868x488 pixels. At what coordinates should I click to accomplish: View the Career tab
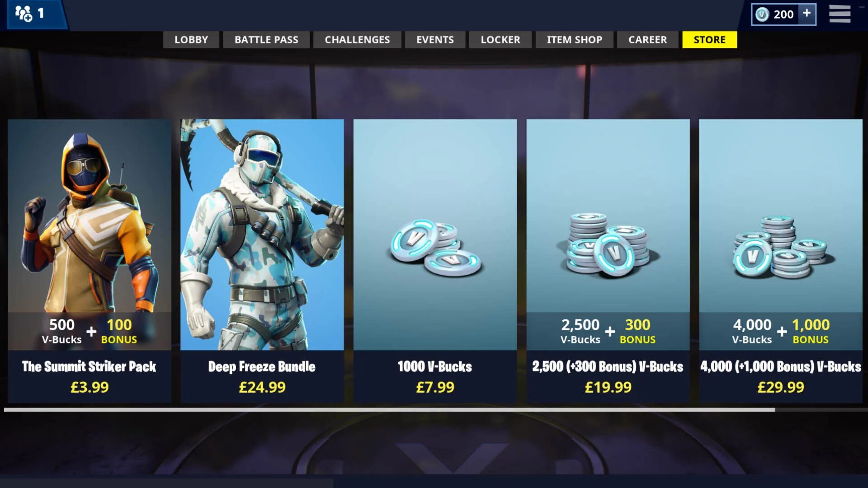(x=648, y=40)
